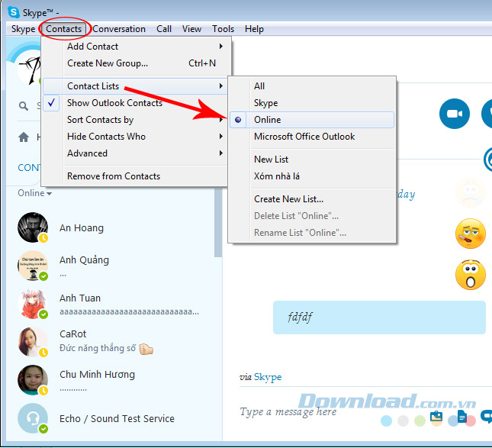492x448 pixels.
Task: Click the contact list vertical scrollbar
Action: click(218, 224)
